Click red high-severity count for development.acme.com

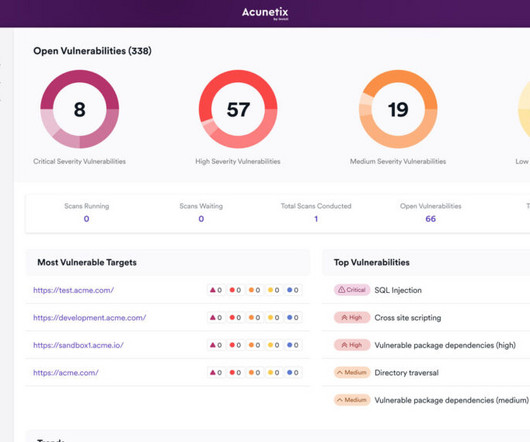pos(235,318)
